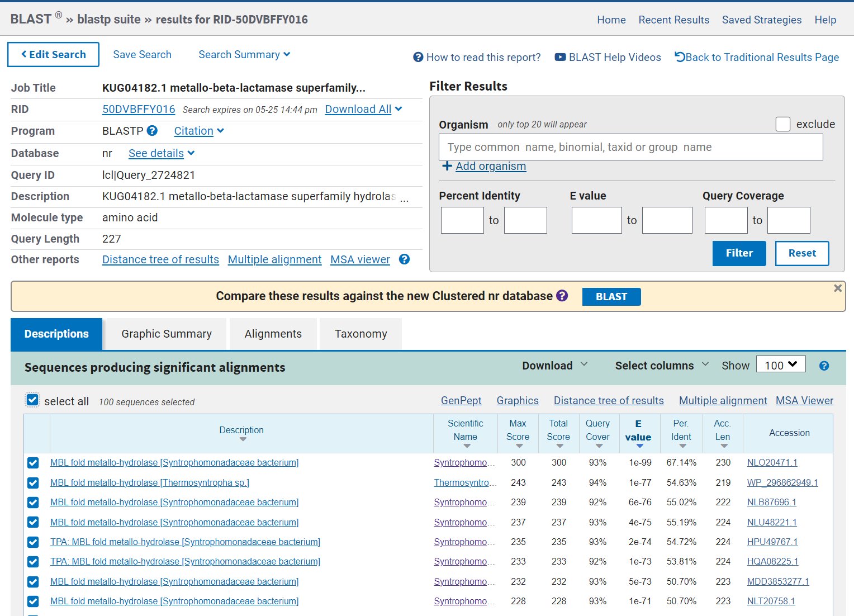Click the Graphics link above the table
This screenshot has height=616, width=854.
click(518, 400)
